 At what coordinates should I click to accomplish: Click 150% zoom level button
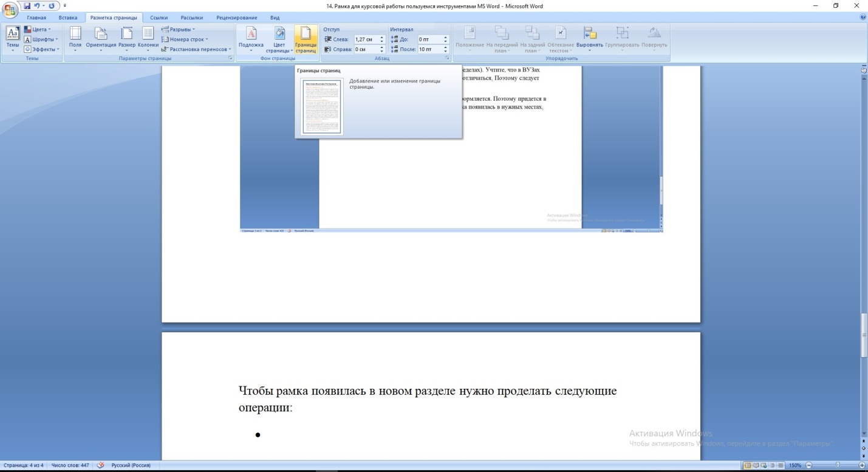click(x=795, y=465)
